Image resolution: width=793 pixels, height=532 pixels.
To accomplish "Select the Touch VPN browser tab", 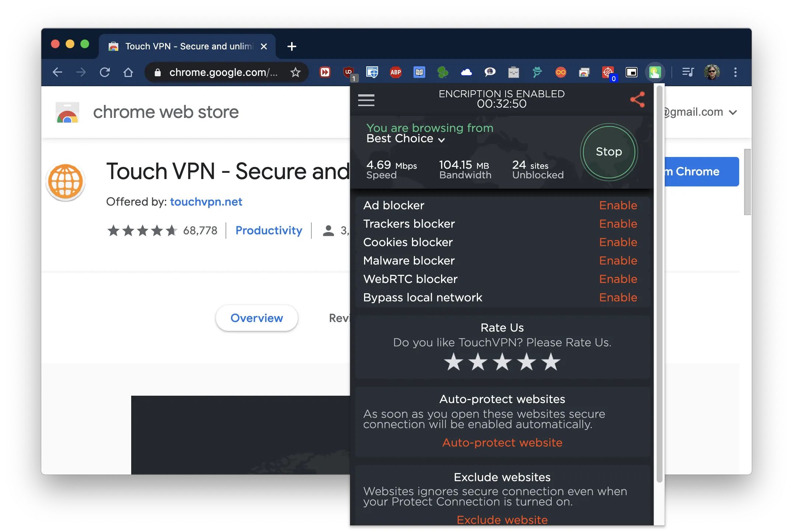I will point(186,46).
